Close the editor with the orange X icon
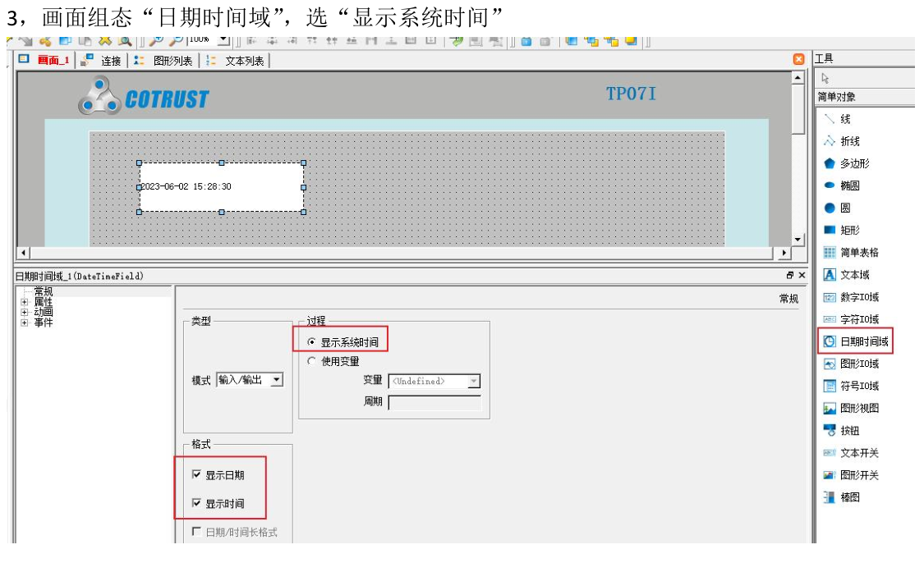924x563 pixels. pos(798,59)
